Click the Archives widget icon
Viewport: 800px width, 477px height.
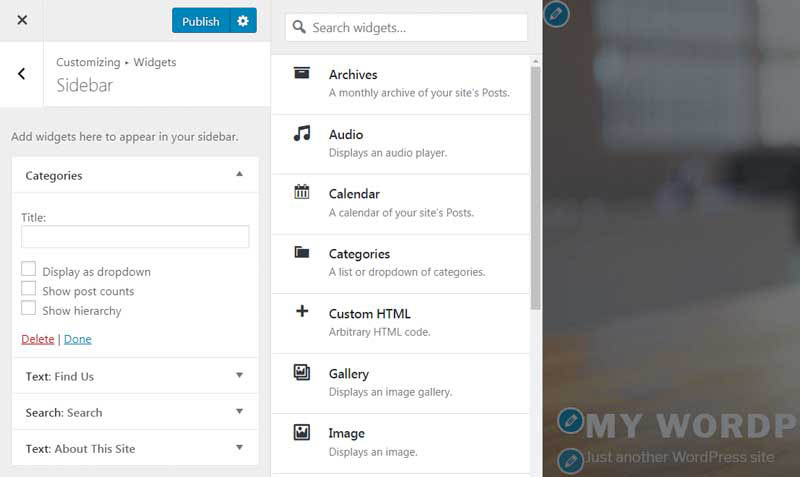(301, 73)
